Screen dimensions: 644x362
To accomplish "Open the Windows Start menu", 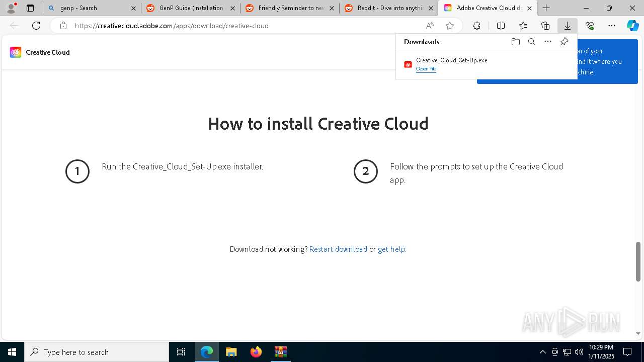I will pos(12,352).
